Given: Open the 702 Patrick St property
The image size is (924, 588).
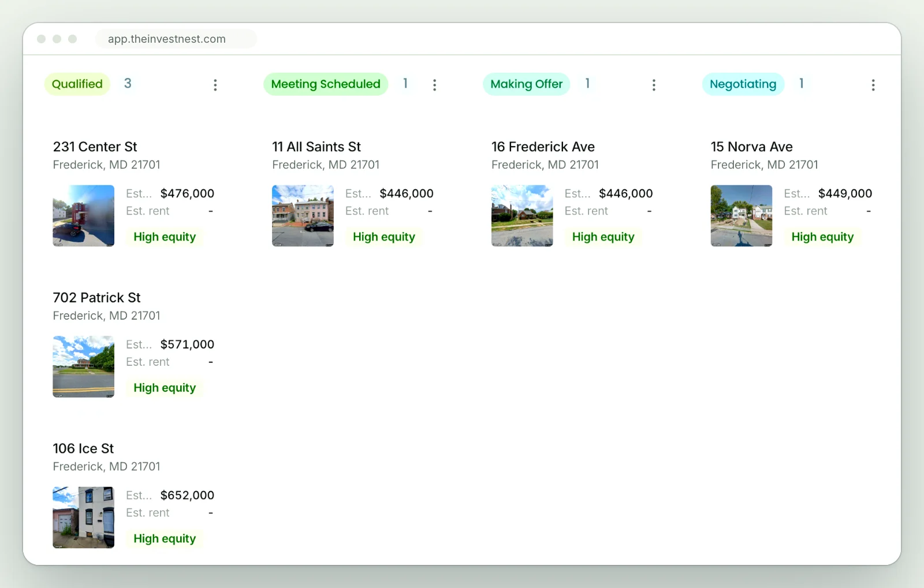Looking at the screenshot, I should coord(97,298).
